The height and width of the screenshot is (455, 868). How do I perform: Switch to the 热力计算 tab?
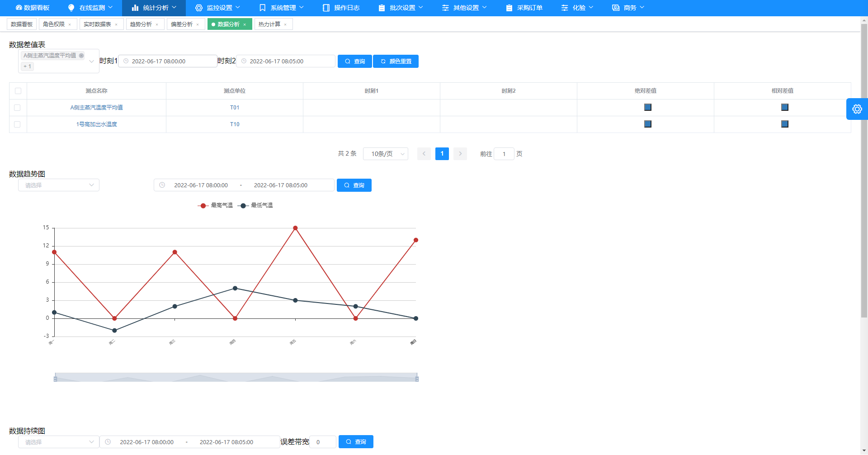(x=269, y=24)
